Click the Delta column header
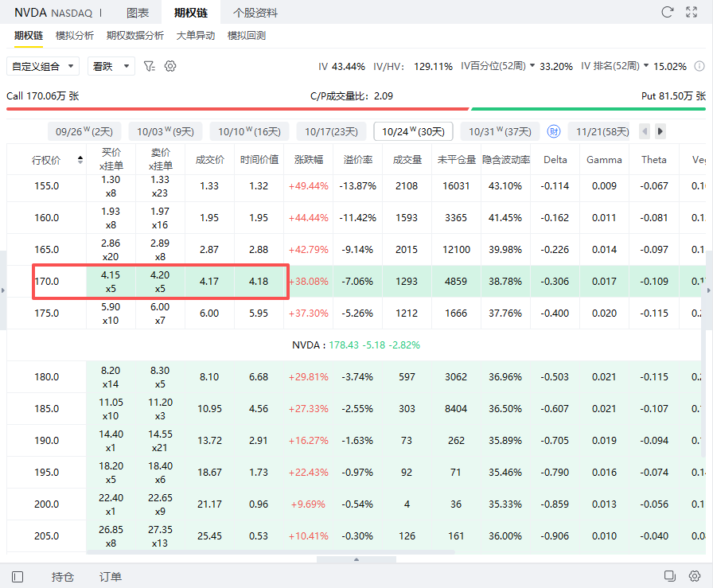713x588 pixels. click(x=555, y=160)
